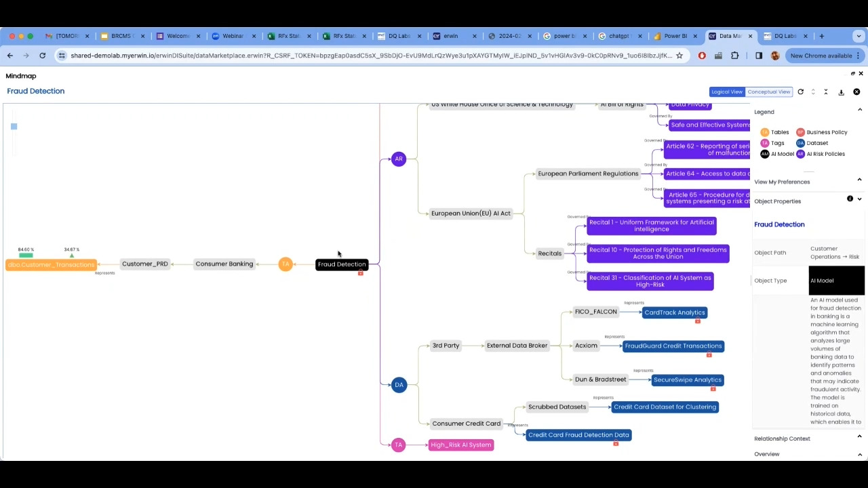
Task: Expand the Object Properties chevron
Action: [859, 199]
